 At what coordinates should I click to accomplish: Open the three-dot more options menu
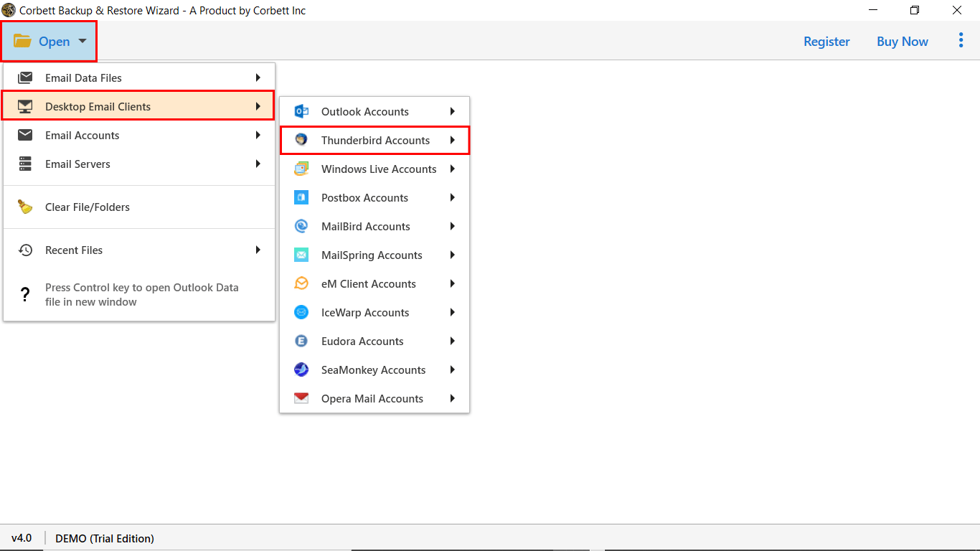pos(961,40)
